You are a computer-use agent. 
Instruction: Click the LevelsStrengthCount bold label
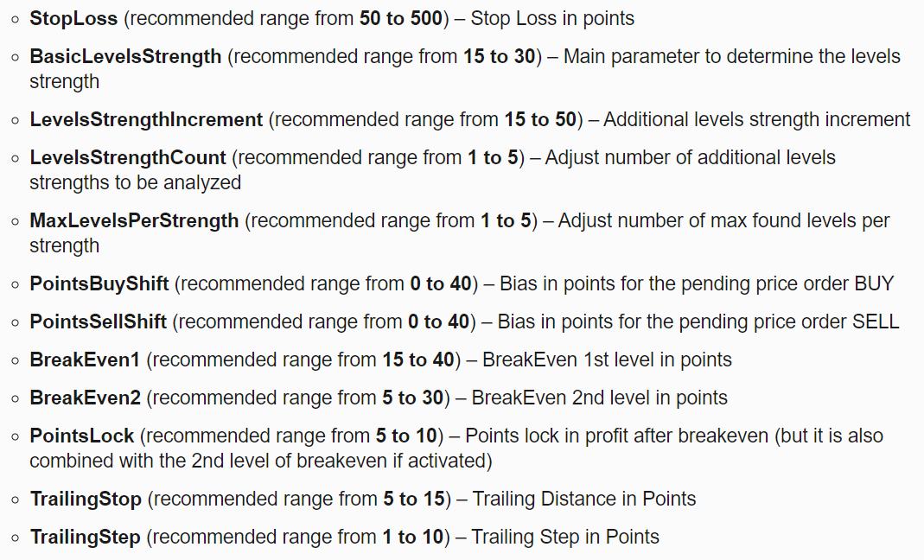(x=128, y=158)
